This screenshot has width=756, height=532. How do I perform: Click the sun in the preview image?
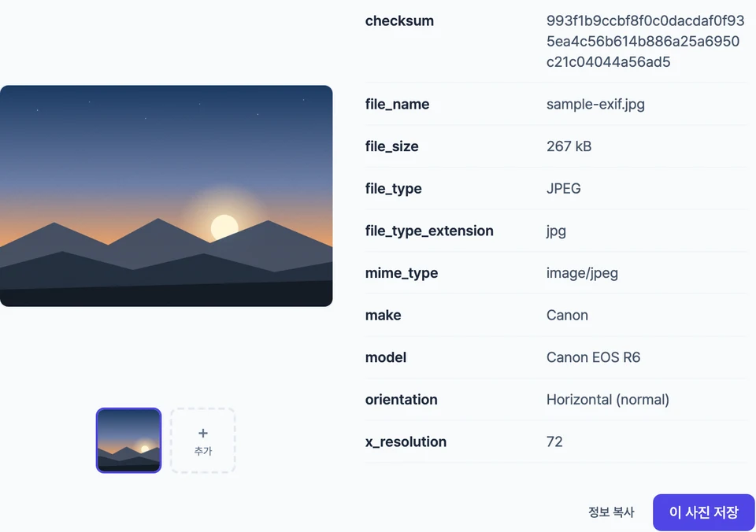tap(224, 227)
